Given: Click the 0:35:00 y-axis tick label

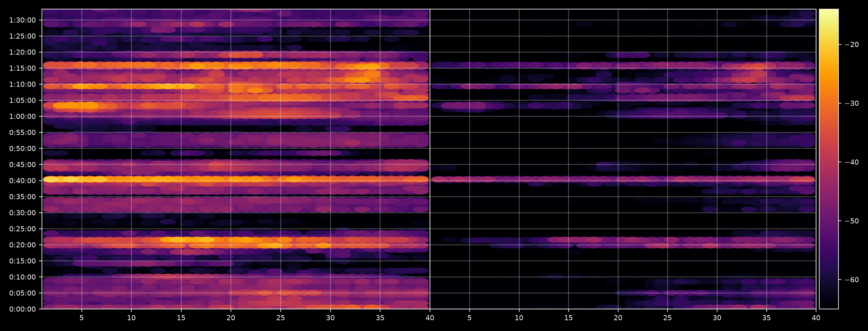Looking at the screenshot, I should tap(23, 197).
